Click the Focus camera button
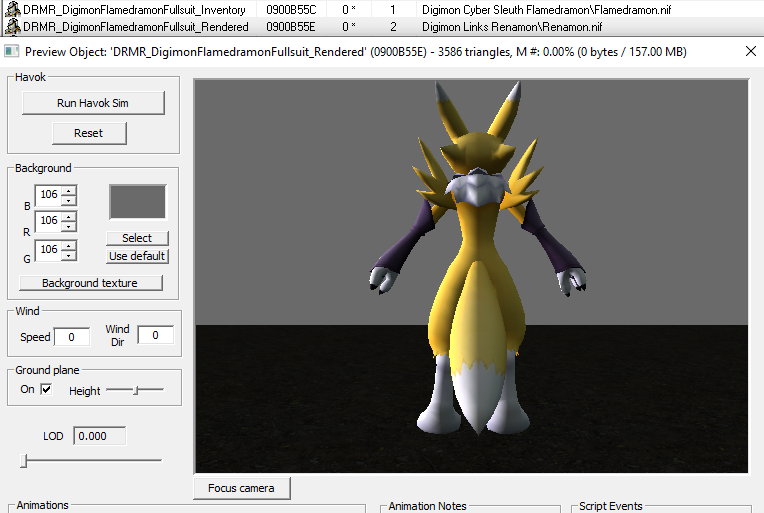Screen dimensions: 764x513 242,488
